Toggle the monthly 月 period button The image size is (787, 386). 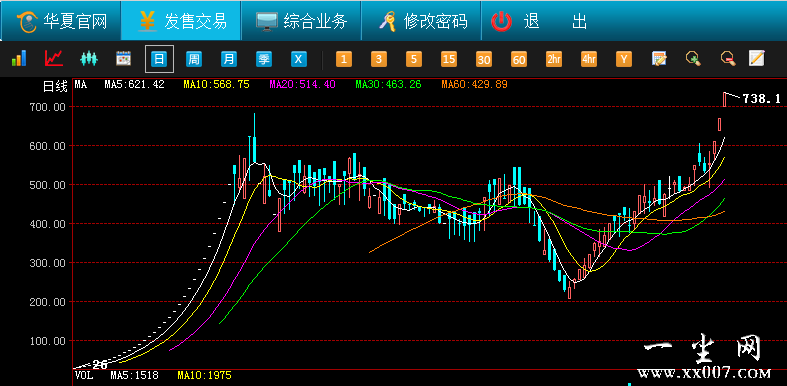click(x=229, y=59)
